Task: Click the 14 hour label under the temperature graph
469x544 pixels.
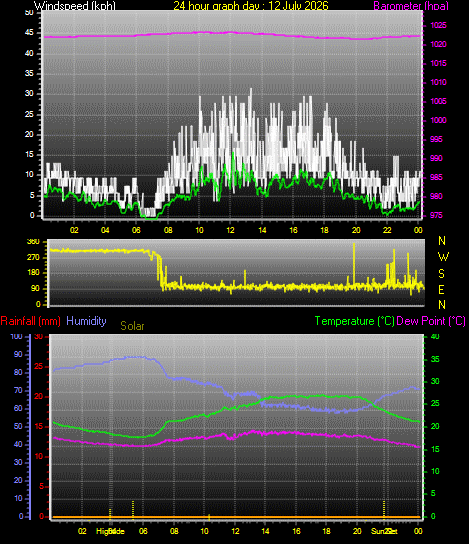Action: click(265, 531)
